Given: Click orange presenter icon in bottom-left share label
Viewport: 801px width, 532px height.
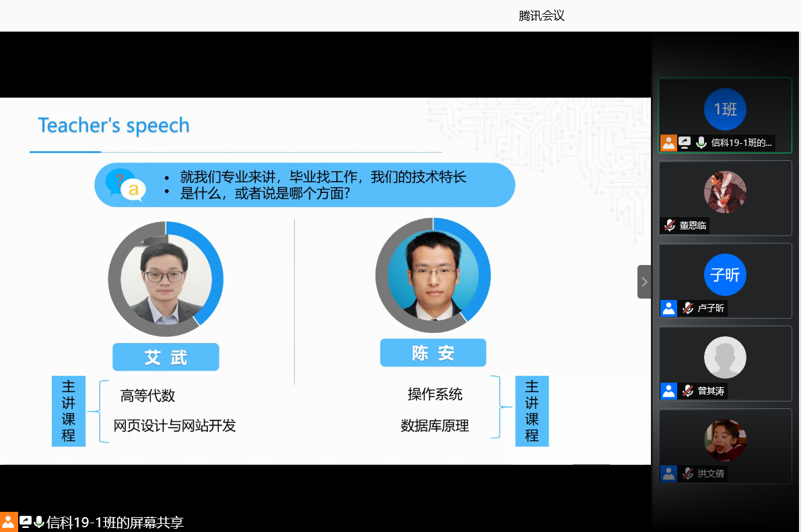Looking at the screenshot, I should 8,523.
